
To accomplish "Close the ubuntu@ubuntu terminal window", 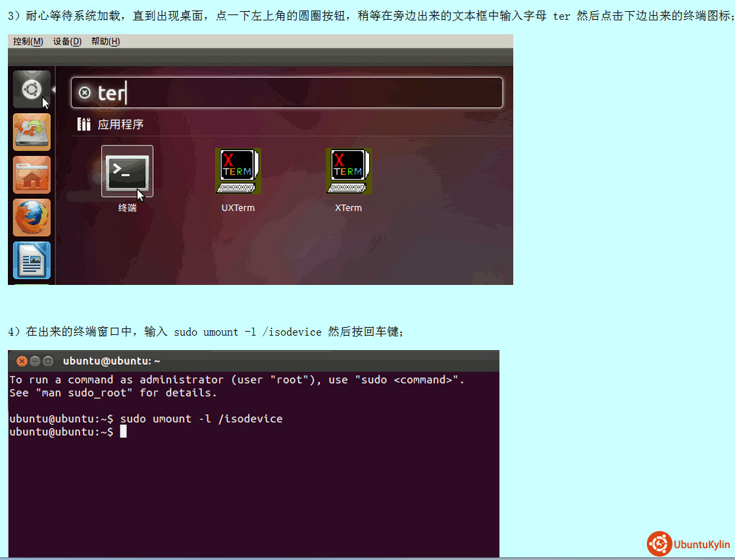I will pyautogui.click(x=22, y=361).
